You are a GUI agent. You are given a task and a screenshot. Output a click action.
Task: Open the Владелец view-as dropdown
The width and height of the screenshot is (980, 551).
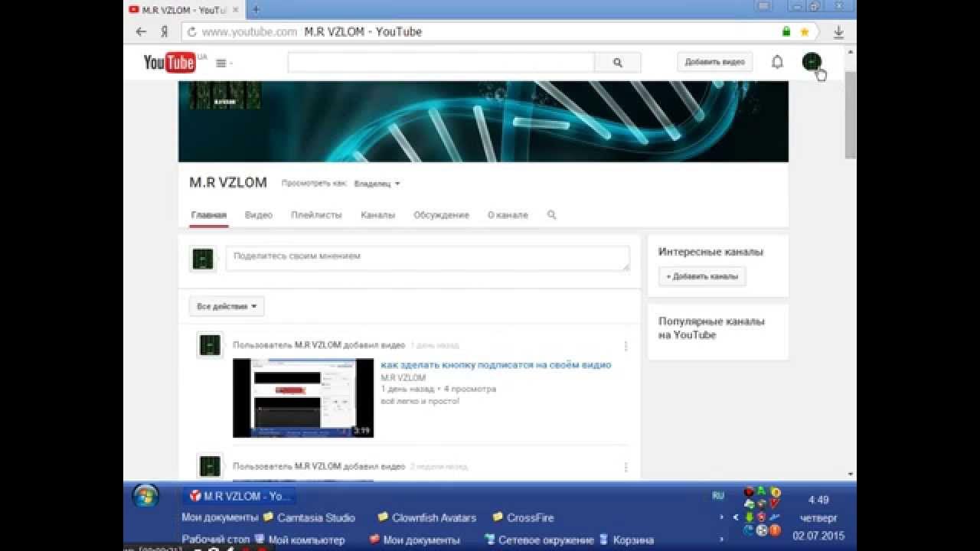(x=377, y=184)
